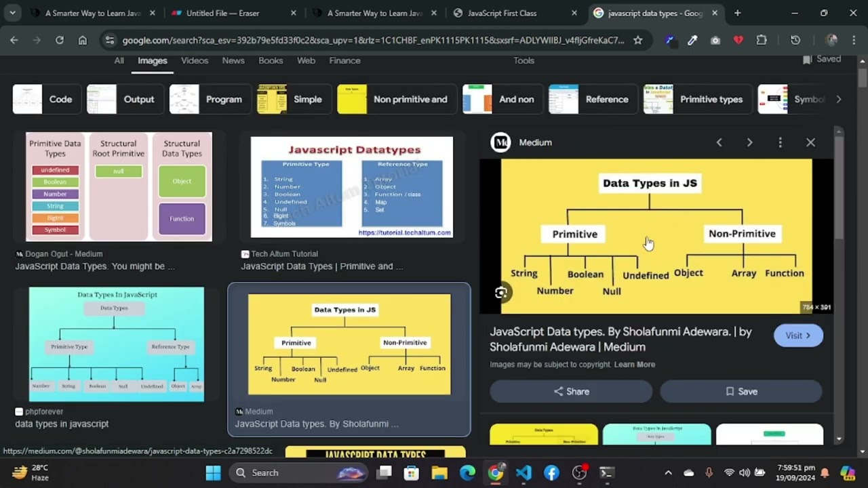Filter images by the Simple chip
Viewport: 868px width, 488px height.
click(x=294, y=99)
